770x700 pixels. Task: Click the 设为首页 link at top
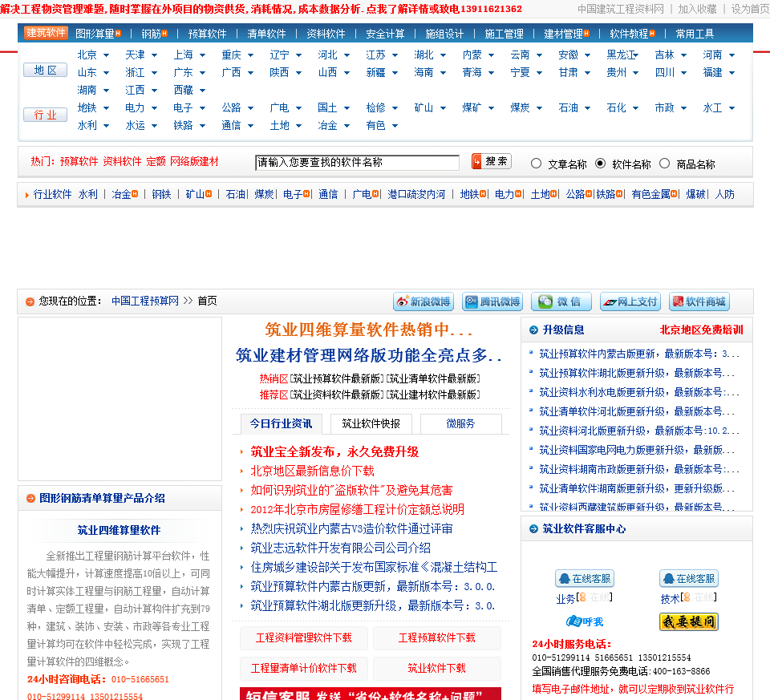point(750,9)
